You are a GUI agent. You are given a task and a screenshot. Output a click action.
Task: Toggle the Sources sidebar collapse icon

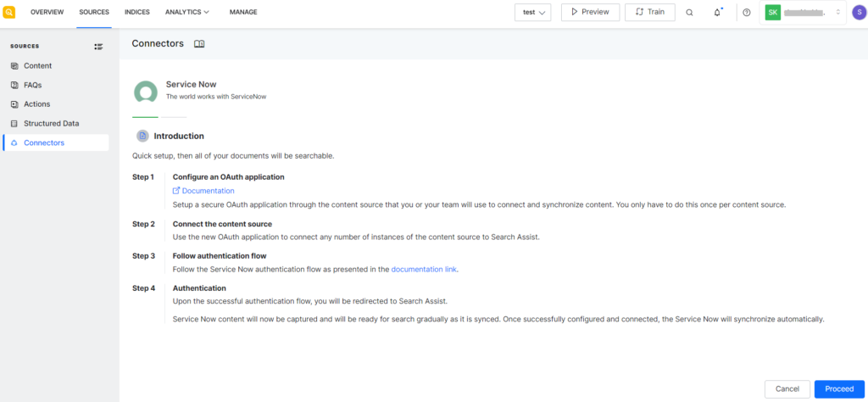point(98,47)
